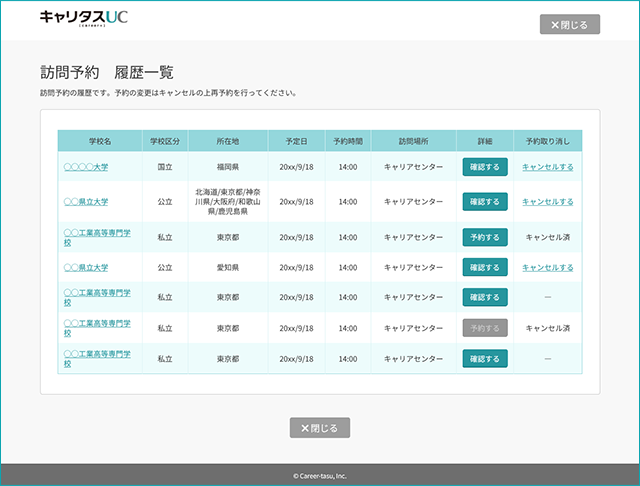Click the 予約時間 column header

pos(348,141)
